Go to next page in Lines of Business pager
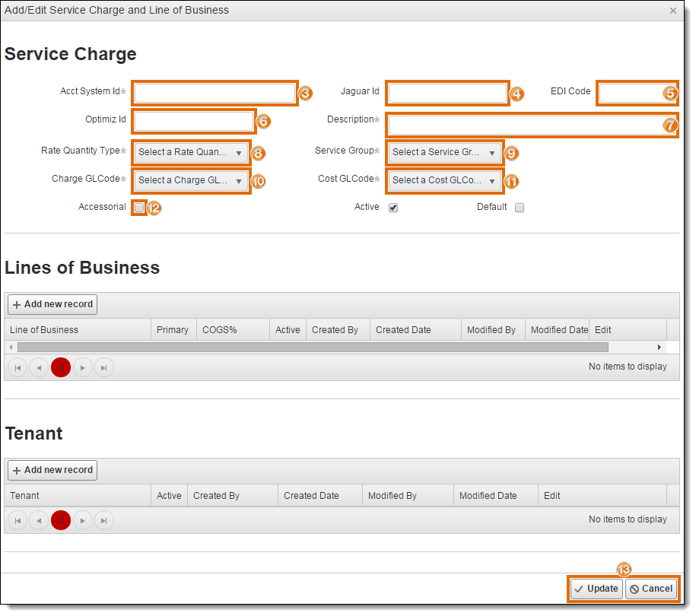Image resolution: width=696 pixels, height=616 pixels. coord(83,368)
